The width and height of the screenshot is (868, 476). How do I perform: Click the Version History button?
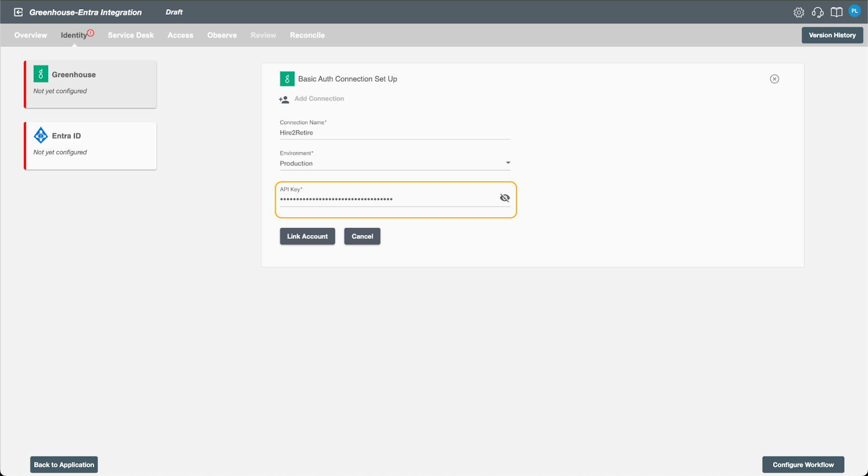click(x=832, y=35)
